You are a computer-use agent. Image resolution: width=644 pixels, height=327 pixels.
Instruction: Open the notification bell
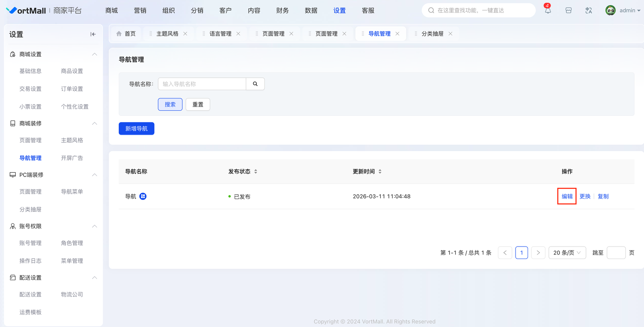click(x=548, y=10)
